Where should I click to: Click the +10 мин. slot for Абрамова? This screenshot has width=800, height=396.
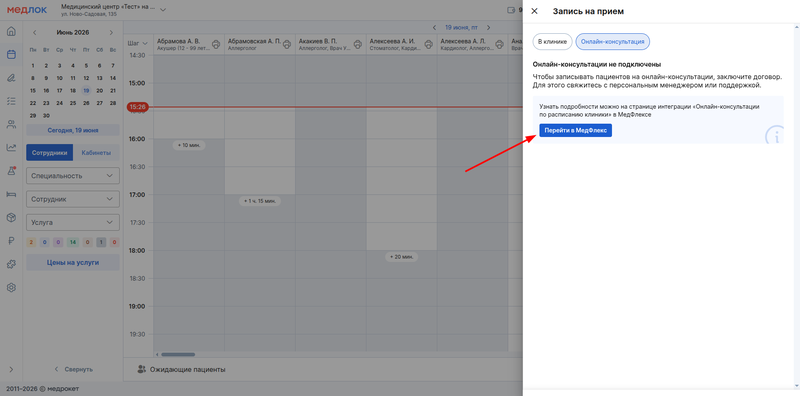point(189,145)
